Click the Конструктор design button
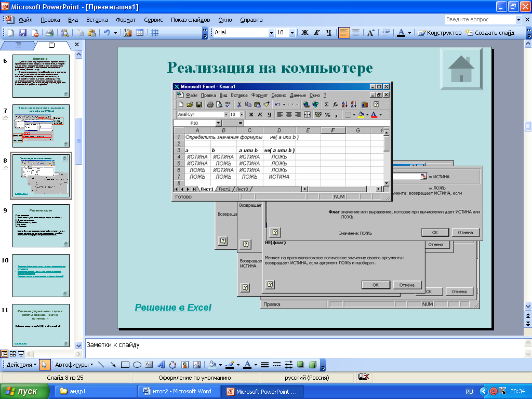 [440, 33]
